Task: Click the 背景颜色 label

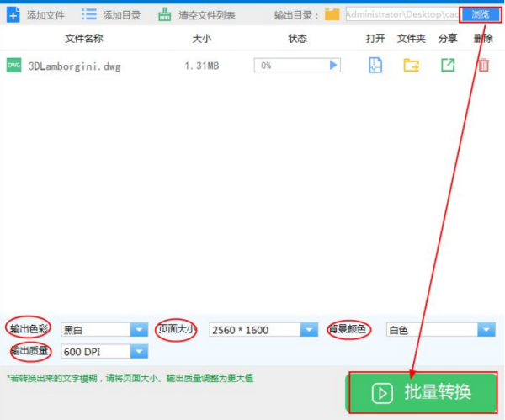Action: tap(347, 328)
